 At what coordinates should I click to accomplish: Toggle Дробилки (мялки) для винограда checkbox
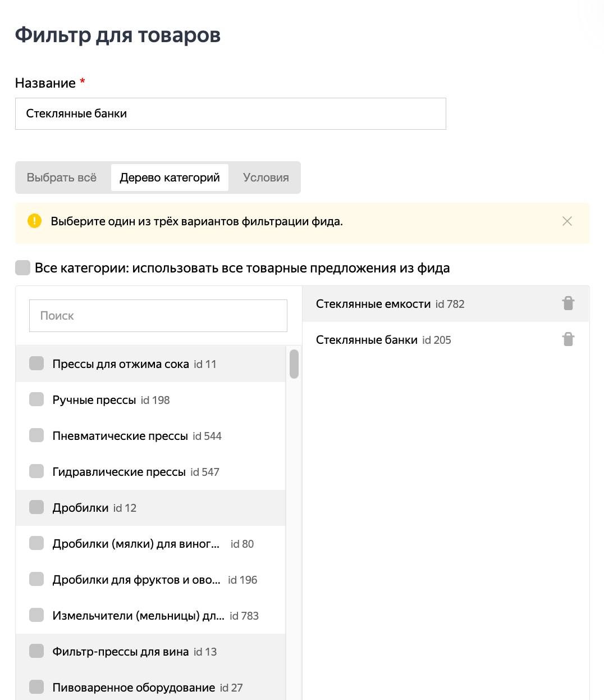36,544
